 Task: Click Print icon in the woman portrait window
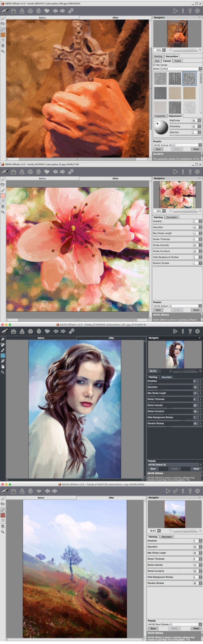pyautogui.click(x=30, y=331)
